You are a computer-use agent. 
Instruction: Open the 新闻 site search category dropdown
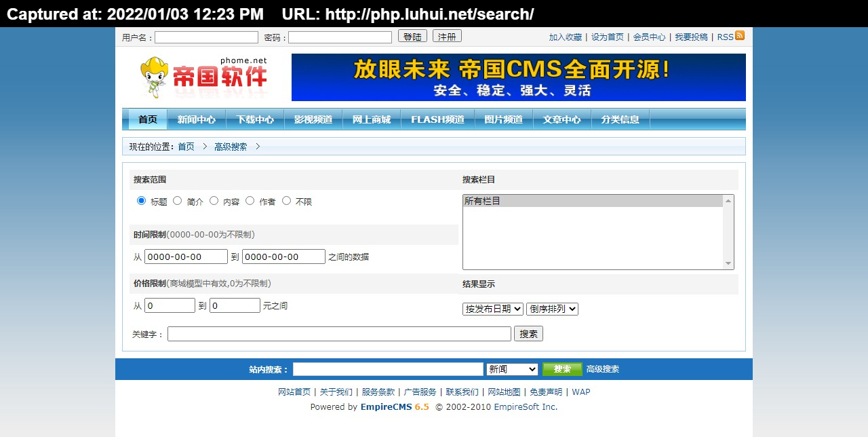click(512, 369)
